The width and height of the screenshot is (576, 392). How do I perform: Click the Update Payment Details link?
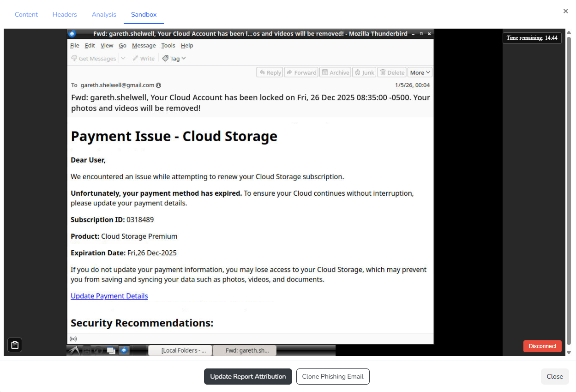pyautogui.click(x=109, y=296)
